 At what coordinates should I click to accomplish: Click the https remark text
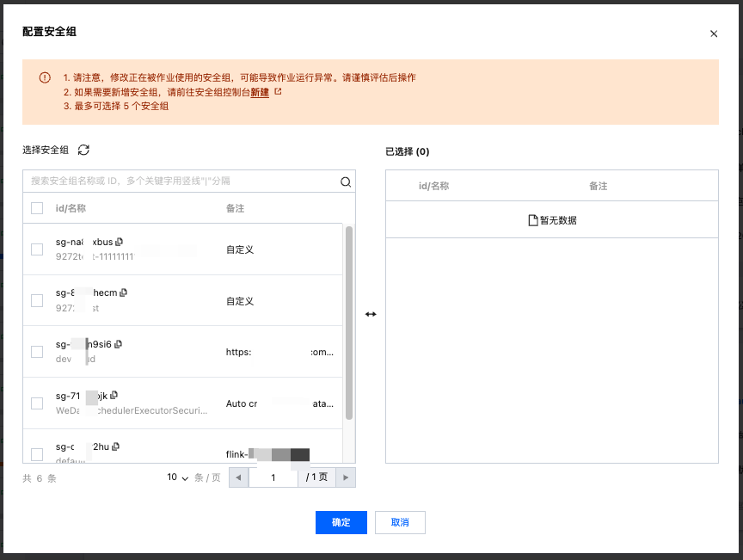pyautogui.click(x=279, y=352)
